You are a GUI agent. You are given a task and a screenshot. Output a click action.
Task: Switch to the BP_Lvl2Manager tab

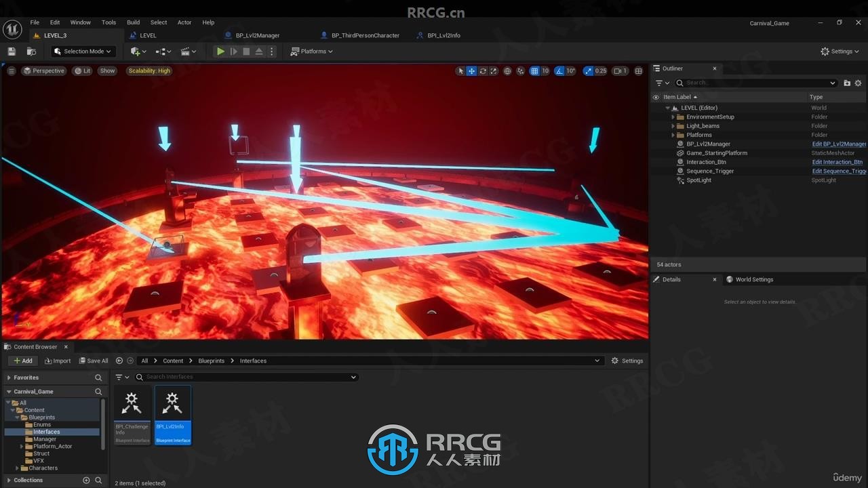pyautogui.click(x=258, y=35)
